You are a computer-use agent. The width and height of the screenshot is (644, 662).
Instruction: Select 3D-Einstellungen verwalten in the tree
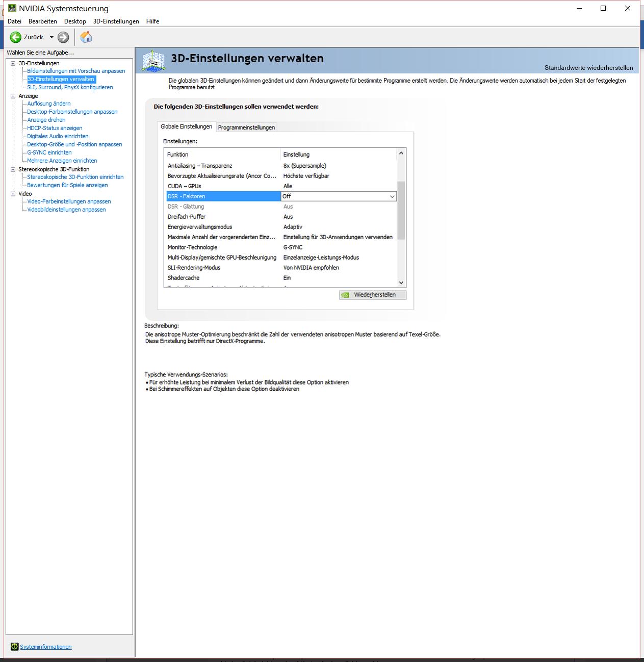click(x=61, y=79)
